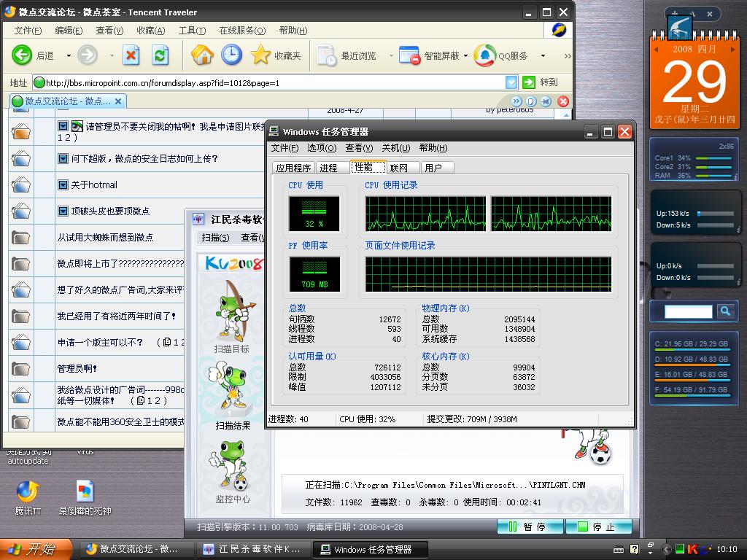This screenshot has height=560, width=747.
Task: Go back with the green 后退 arrow
Action: click(22, 55)
